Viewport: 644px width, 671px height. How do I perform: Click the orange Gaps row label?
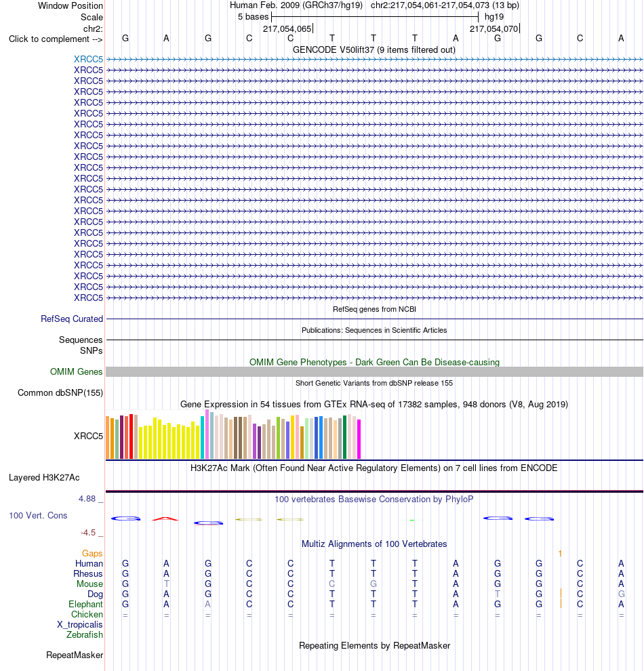(92, 553)
